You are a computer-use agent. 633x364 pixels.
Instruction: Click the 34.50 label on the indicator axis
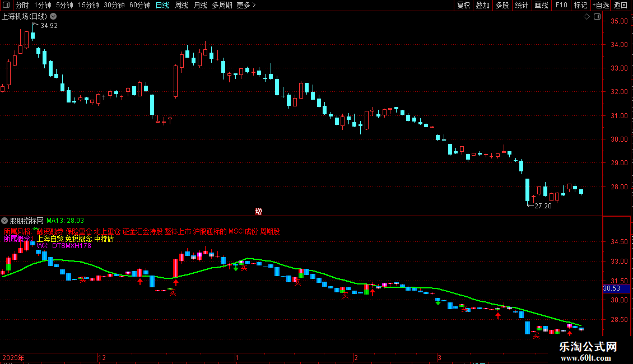pyautogui.click(x=619, y=242)
